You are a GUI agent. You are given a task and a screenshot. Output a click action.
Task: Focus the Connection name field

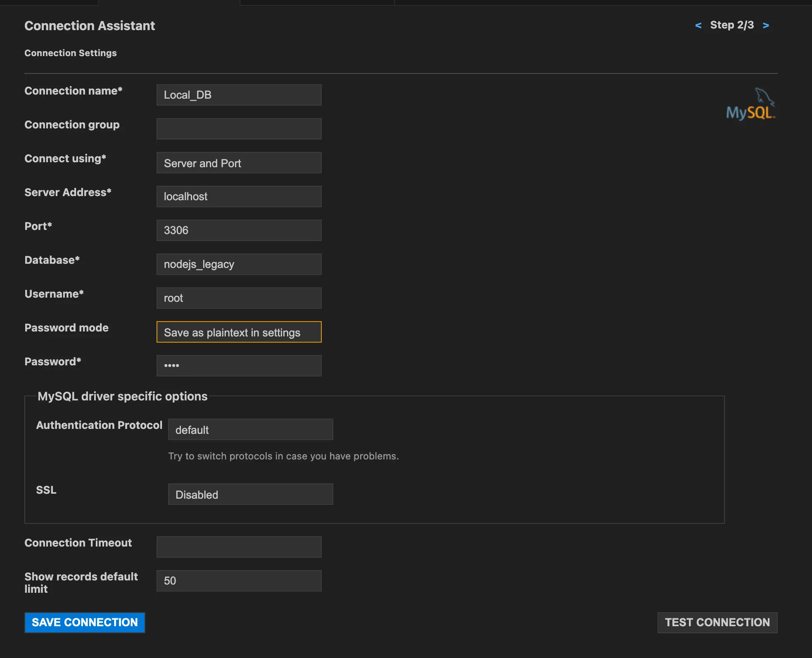pos(239,95)
